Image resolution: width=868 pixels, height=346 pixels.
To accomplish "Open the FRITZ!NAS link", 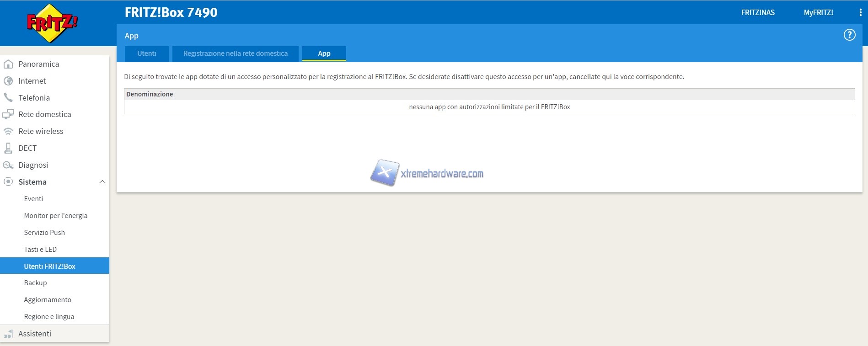I will point(758,13).
